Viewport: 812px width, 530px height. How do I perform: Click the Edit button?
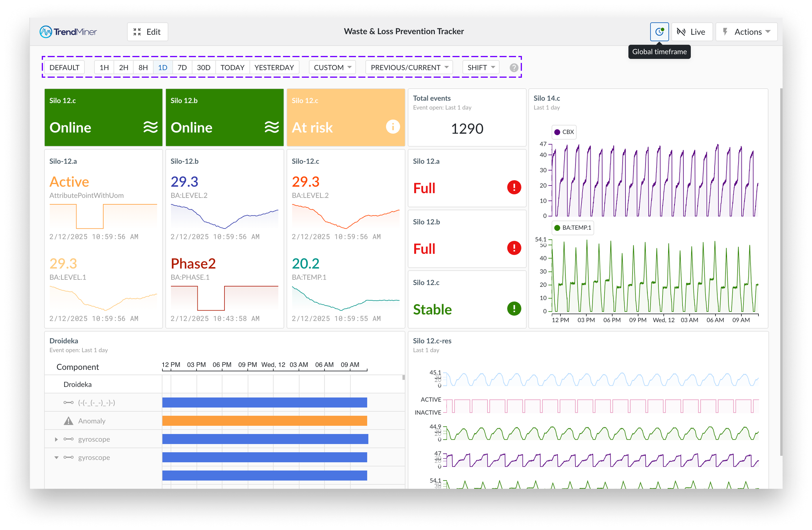(147, 32)
